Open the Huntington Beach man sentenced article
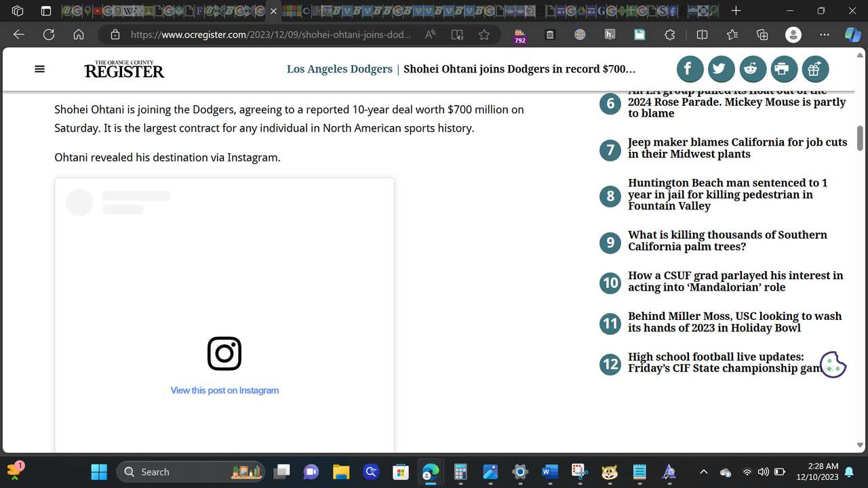The image size is (868, 488). [x=728, y=195]
